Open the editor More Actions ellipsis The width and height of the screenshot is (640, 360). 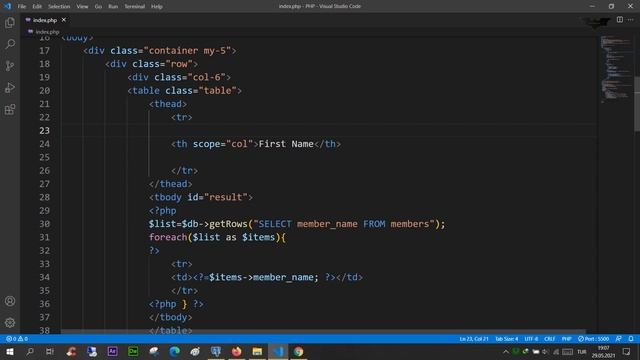(x=631, y=20)
